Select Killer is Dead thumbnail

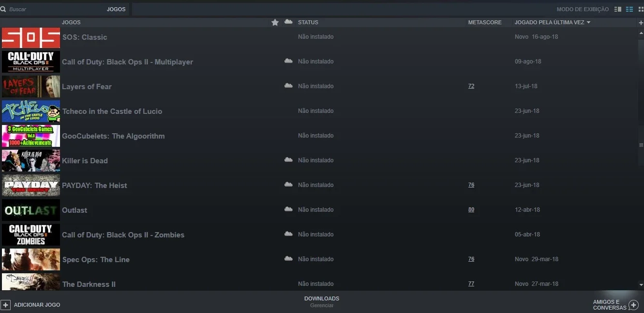31,160
